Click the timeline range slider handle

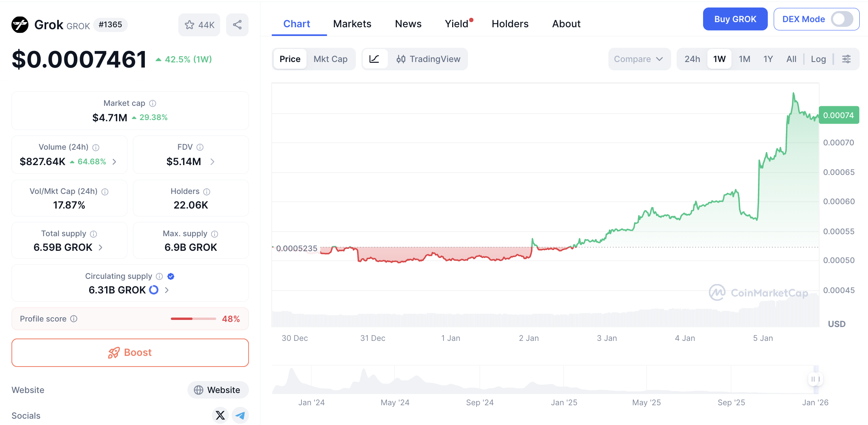click(x=815, y=379)
